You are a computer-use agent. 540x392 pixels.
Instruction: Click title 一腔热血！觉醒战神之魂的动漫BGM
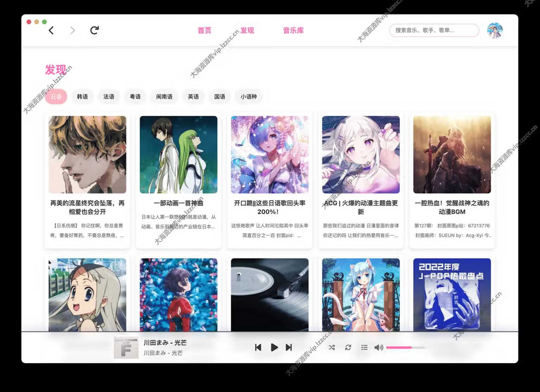(x=452, y=207)
